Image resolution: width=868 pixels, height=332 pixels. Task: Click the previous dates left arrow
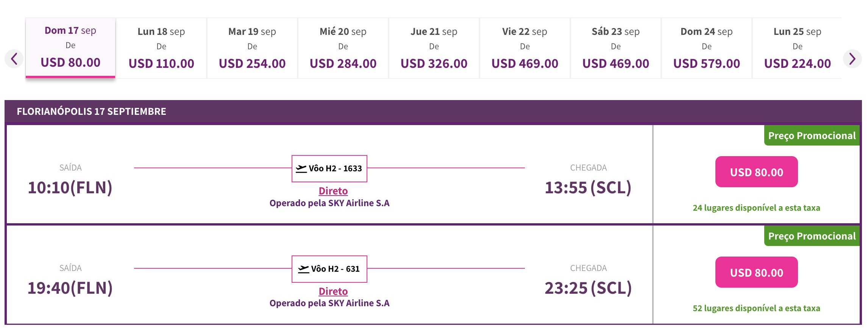tap(14, 59)
